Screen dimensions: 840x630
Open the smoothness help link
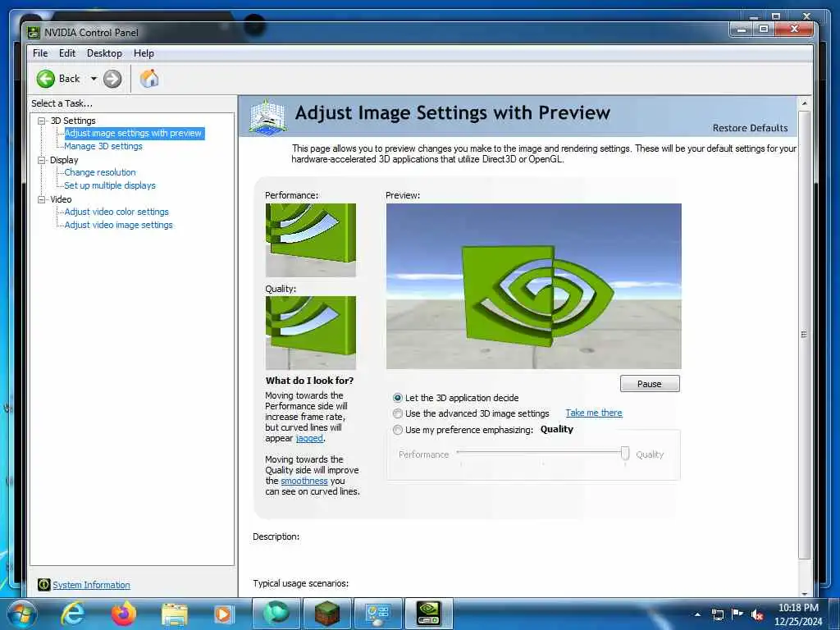(304, 481)
